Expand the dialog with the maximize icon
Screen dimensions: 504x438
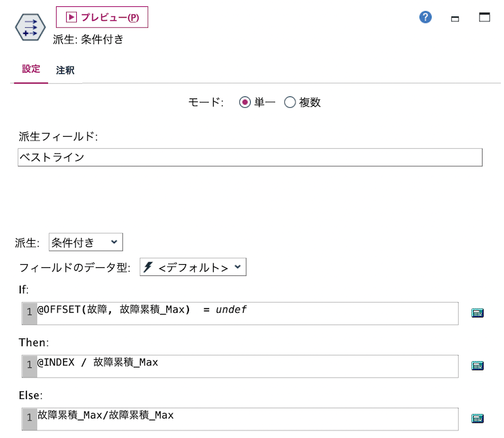(484, 18)
